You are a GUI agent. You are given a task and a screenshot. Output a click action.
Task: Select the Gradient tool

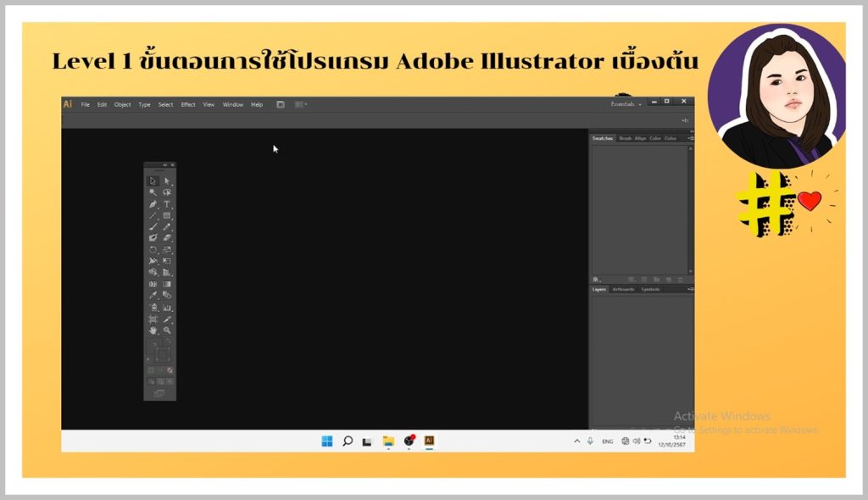pos(167,284)
